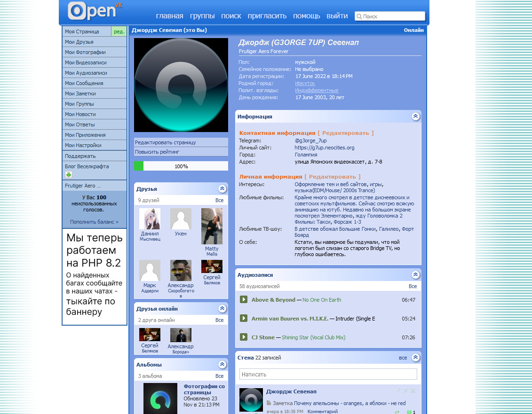Pin the wall post with the pin icon
The image size is (532, 414).
pos(405,391)
